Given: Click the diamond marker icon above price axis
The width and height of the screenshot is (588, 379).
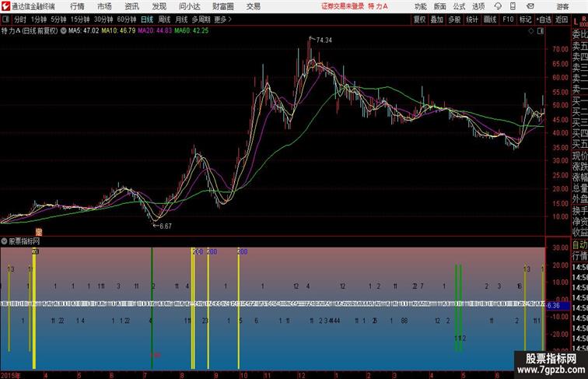Looking at the screenshot, I should (x=531, y=31).
